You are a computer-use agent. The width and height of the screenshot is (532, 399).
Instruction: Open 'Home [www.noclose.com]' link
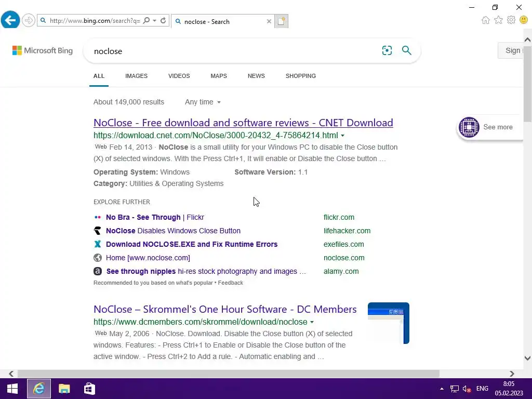(x=148, y=258)
